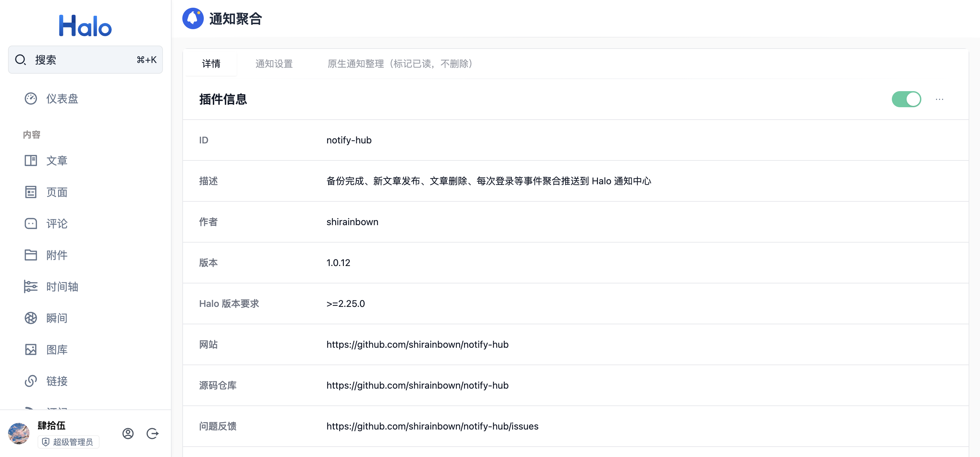This screenshot has height=457, width=980.
Task: Toggle the plugin enable switch
Action: pyautogui.click(x=906, y=99)
